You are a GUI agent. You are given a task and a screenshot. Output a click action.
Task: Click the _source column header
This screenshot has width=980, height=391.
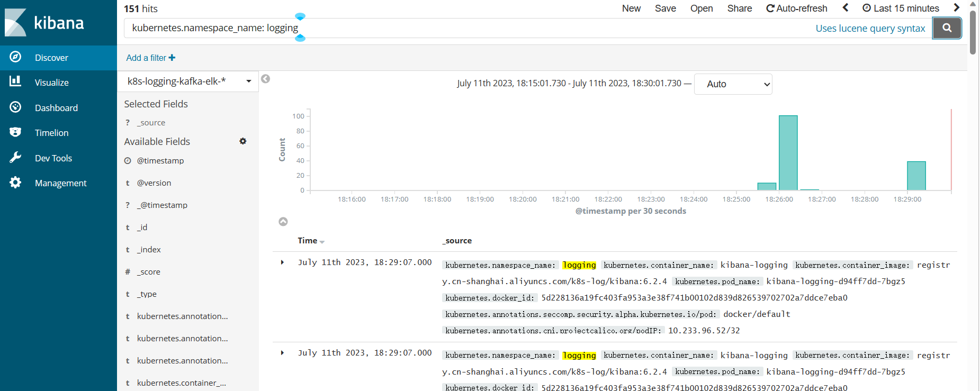457,241
